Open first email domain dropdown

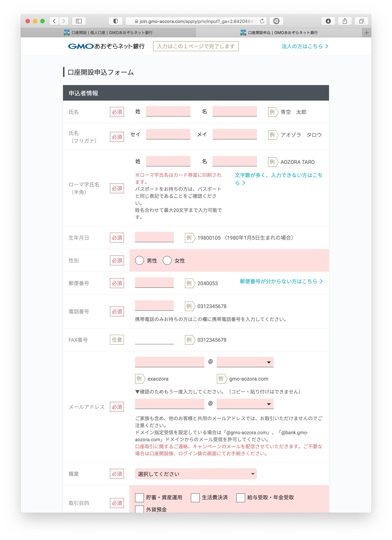(x=245, y=362)
